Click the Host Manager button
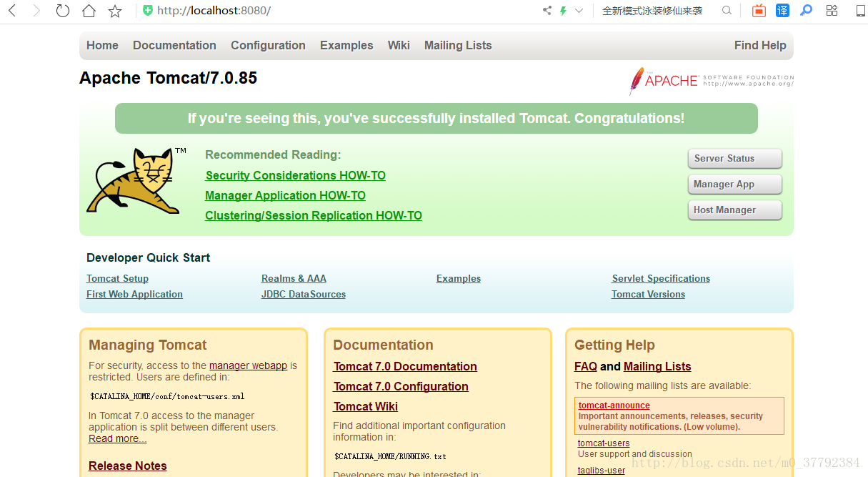The image size is (868, 477). [734, 210]
